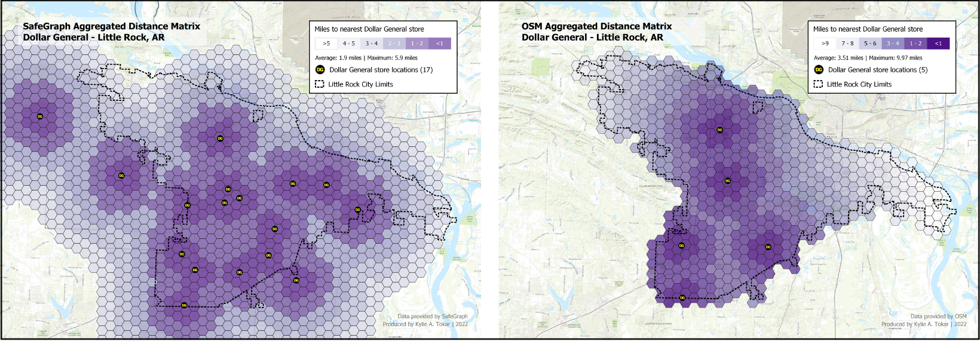The image size is (980, 341).
Task: Click 'Dollar General store locations (5)' label
Action: tap(878, 70)
